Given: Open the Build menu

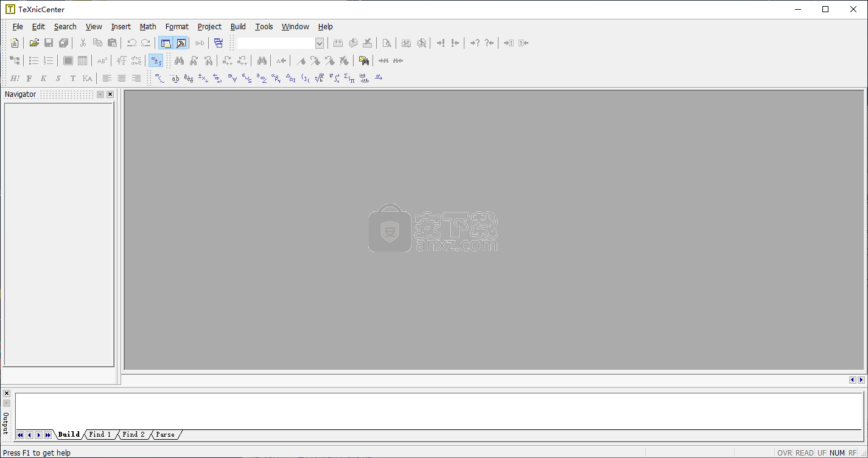Looking at the screenshot, I should pos(238,27).
